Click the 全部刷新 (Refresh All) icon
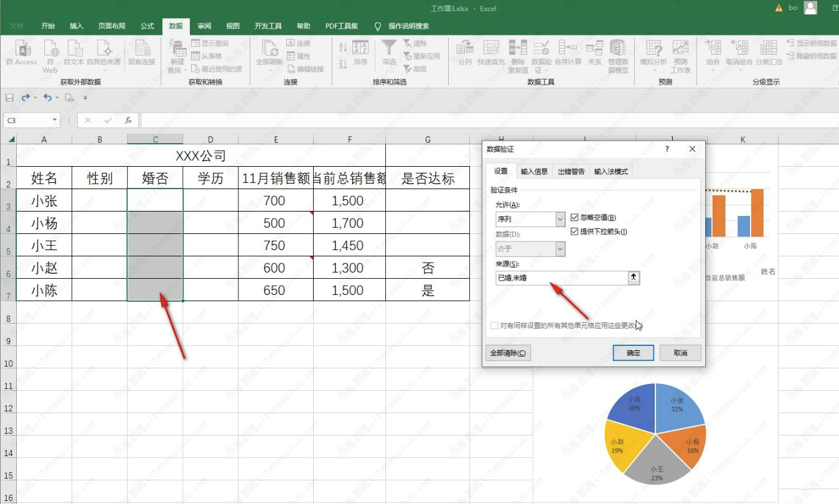 coord(270,49)
